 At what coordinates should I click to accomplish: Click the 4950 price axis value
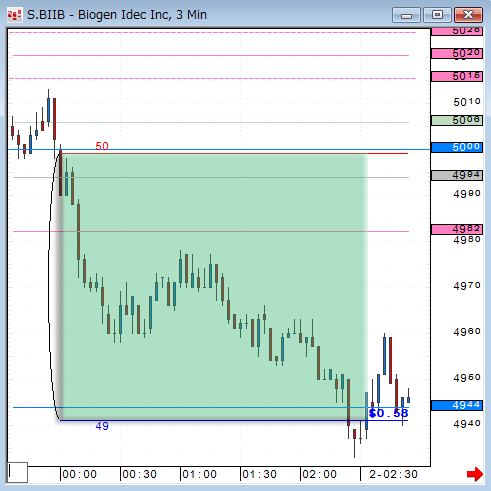[467, 378]
